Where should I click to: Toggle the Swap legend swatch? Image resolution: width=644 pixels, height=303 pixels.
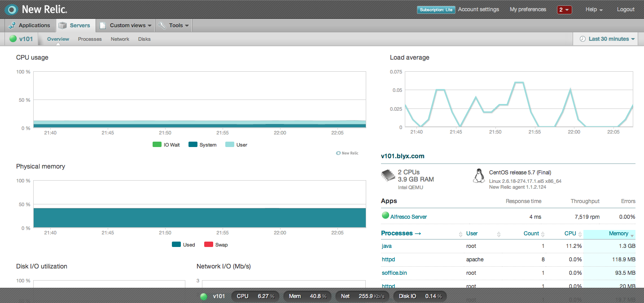(x=209, y=245)
